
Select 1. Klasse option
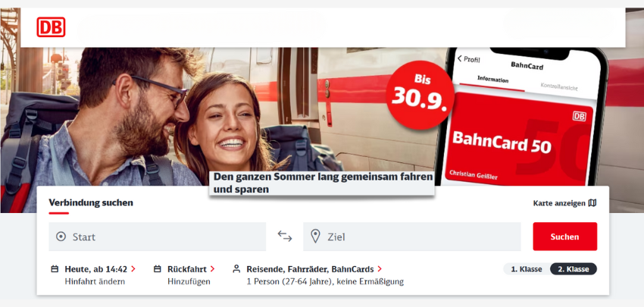pos(527,269)
